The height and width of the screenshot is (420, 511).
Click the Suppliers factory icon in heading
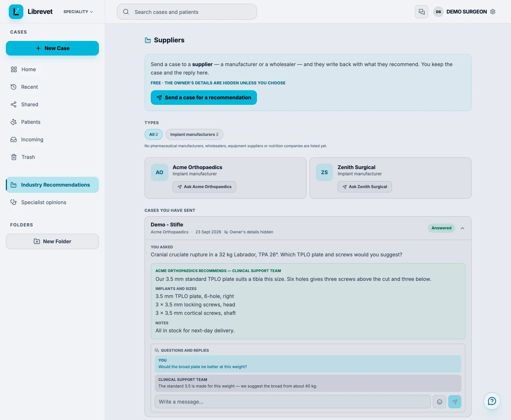(x=148, y=40)
